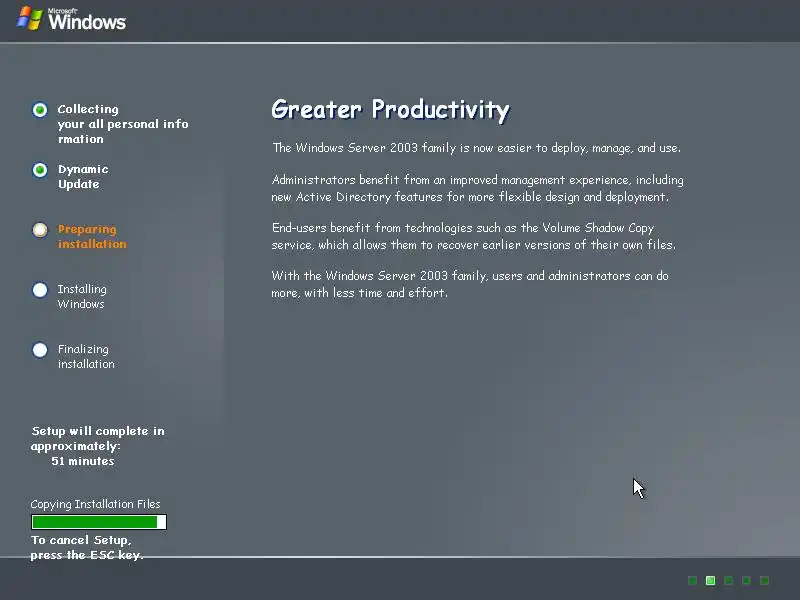Click the 'less time and effort' paragraph
Image resolution: width=800 pixels, height=600 pixels.
tap(470, 284)
